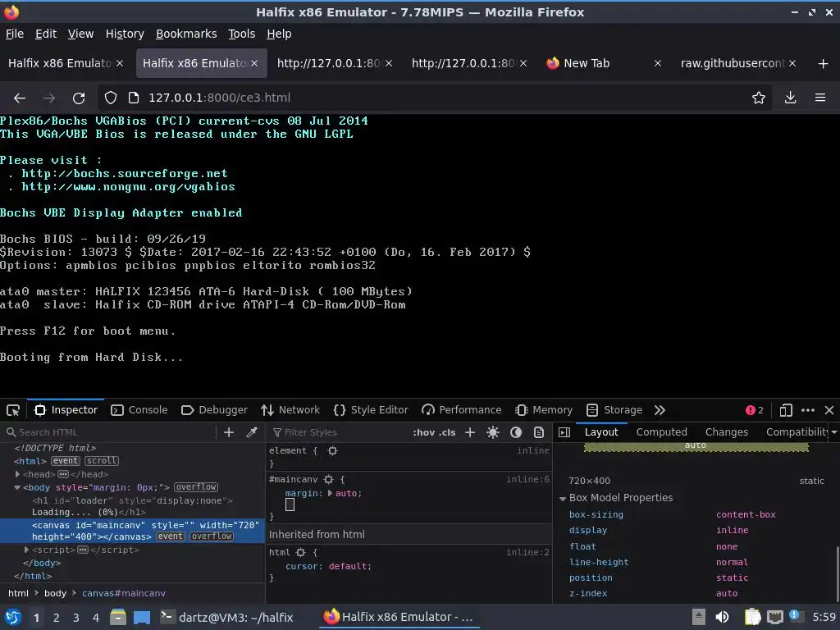Go back with browser back arrow
Viewport: 840px width, 630px height.
click(20, 98)
